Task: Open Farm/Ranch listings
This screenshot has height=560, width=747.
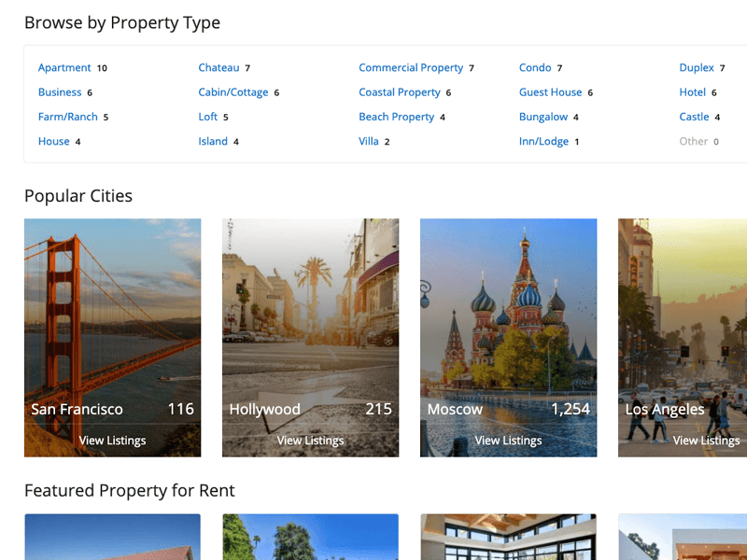Action: (x=67, y=117)
